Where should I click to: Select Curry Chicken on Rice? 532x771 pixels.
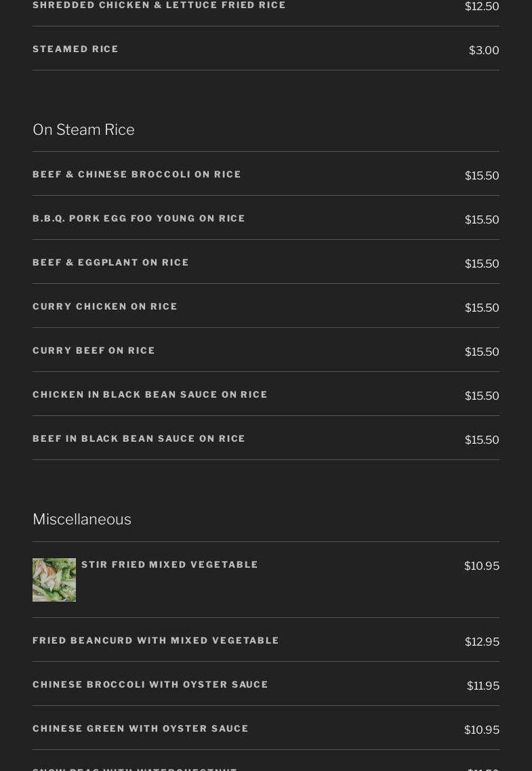pyautogui.click(x=105, y=307)
